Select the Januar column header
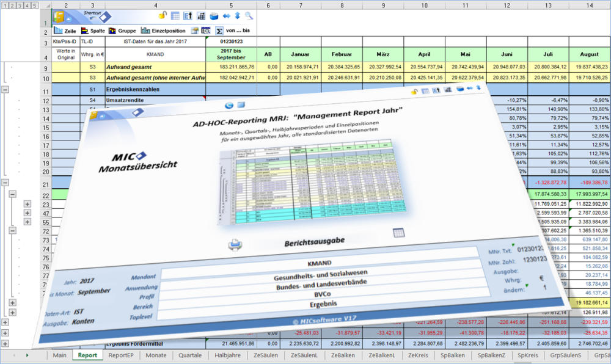 pyautogui.click(x=301, y=54)
